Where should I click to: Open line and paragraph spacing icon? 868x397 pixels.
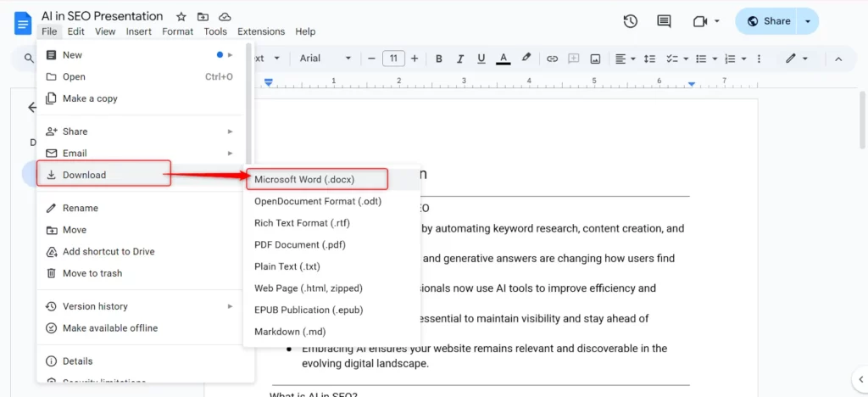point(650,59)
